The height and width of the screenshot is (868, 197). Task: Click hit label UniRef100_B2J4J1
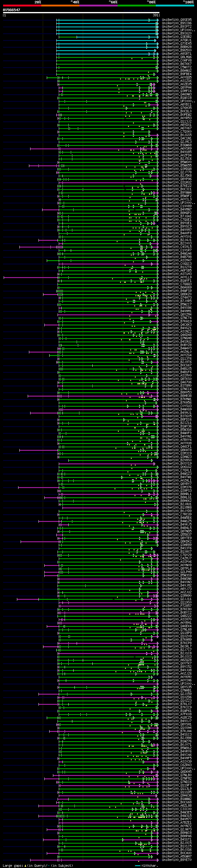(177, 240)
